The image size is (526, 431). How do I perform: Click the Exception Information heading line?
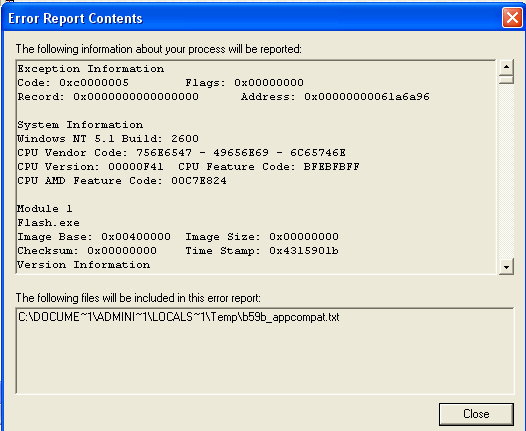(x=91, y=69)
